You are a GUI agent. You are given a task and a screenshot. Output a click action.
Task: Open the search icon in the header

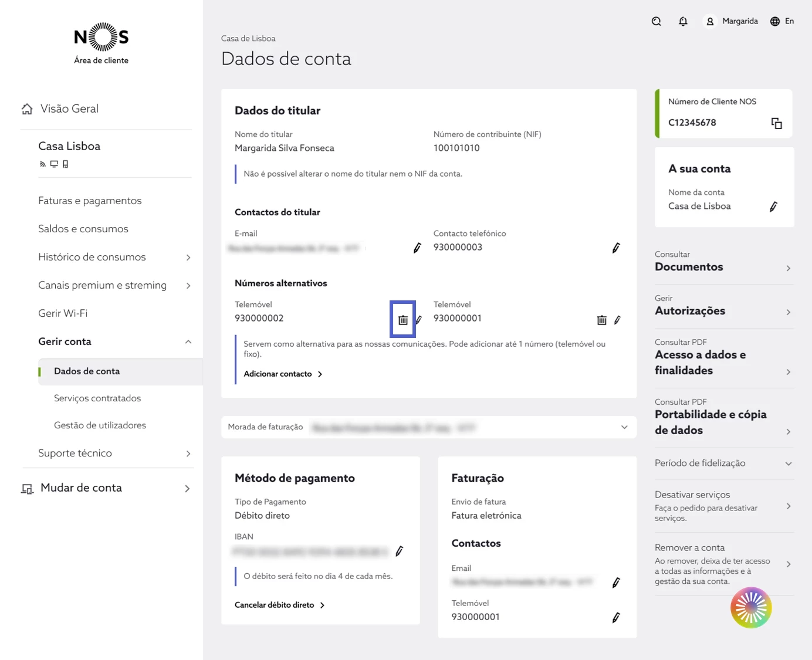[x=657, y=21]
